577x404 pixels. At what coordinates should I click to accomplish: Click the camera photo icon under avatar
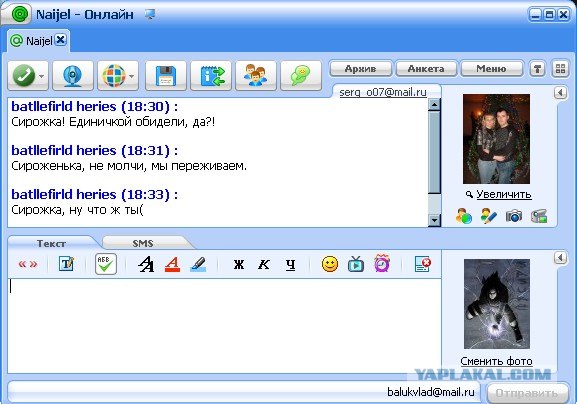514,216
